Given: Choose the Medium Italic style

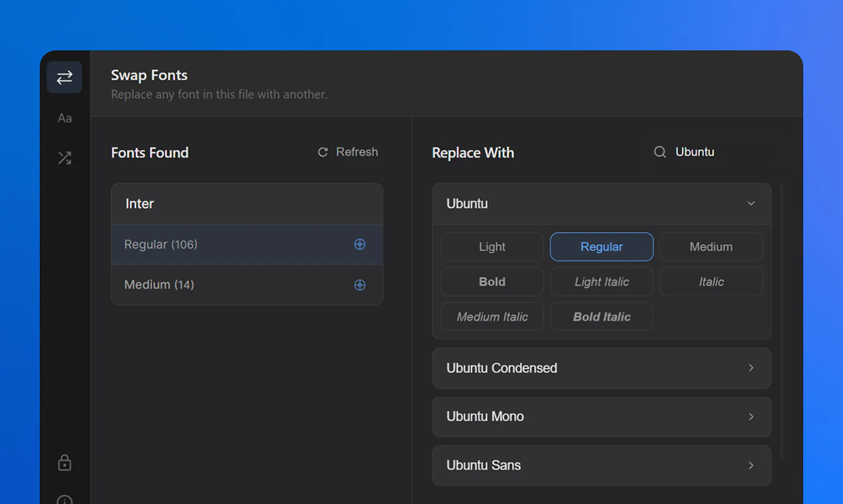Looking at the screenshot, I should [x=492, y=317].
